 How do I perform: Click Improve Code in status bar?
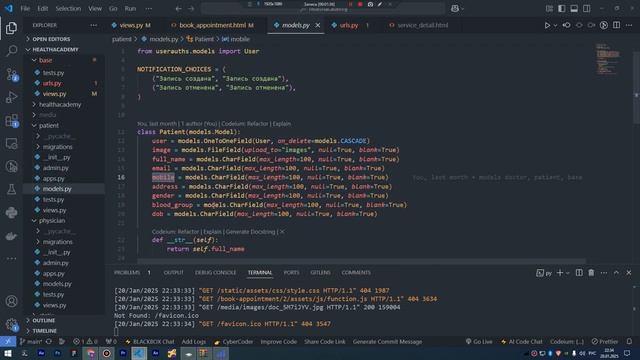point(278,342)
